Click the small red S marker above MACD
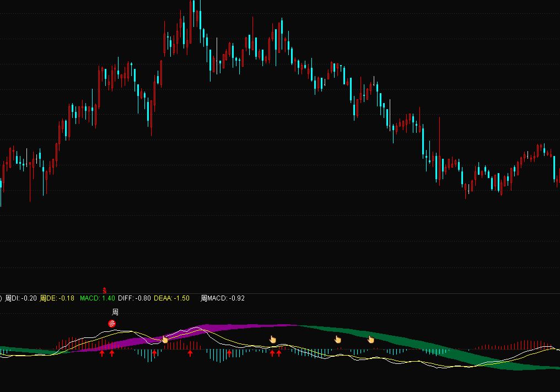Image resolution: width=560 pixels, height=392 pixels. click(105, 290)
